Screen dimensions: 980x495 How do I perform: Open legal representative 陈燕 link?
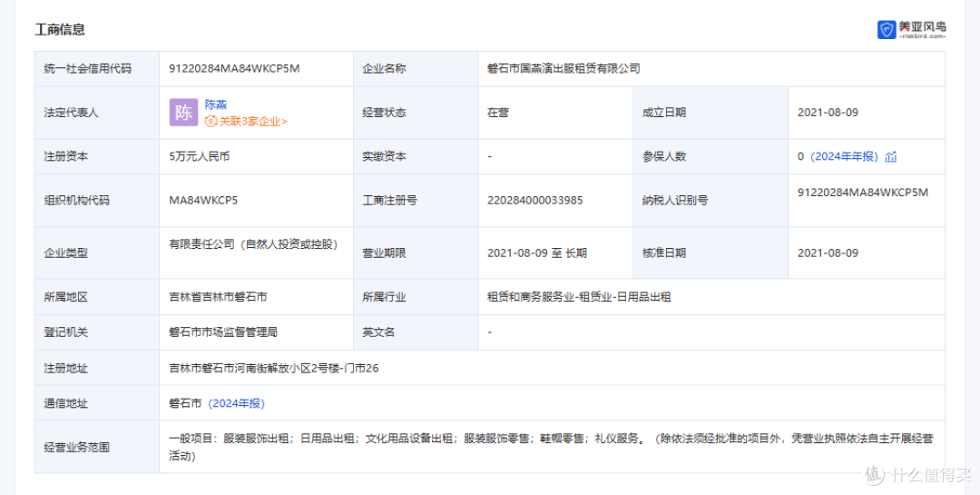216,104
